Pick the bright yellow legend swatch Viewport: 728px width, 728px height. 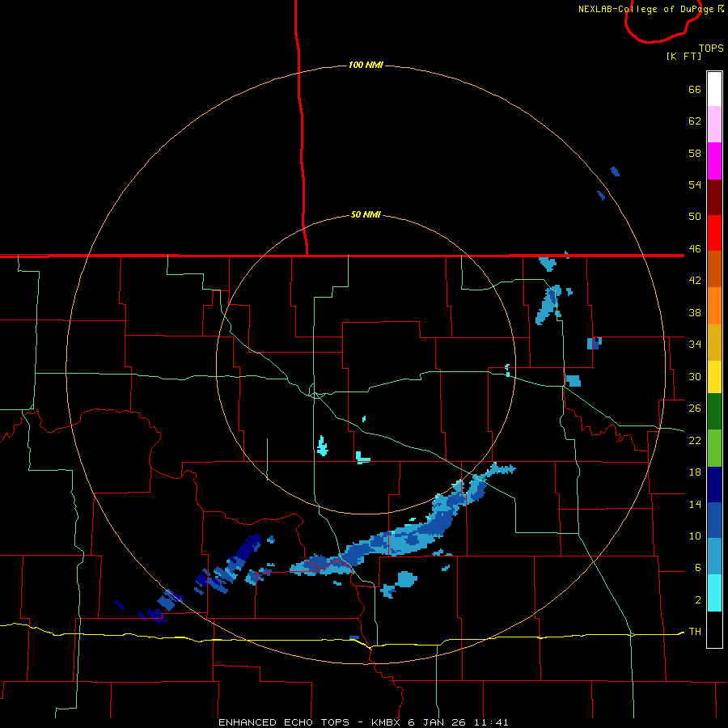click(714, 377)
